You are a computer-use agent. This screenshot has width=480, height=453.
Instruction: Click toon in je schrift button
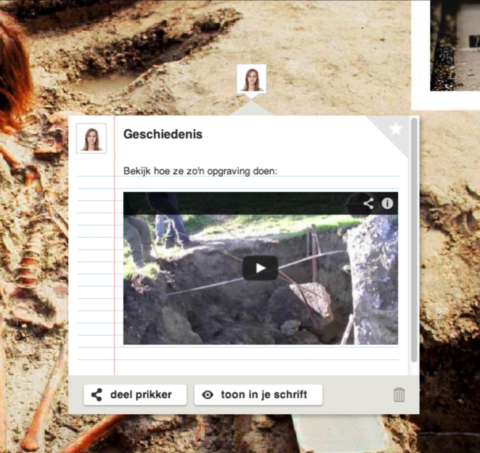pyautogui.click(x=258, y=395)
